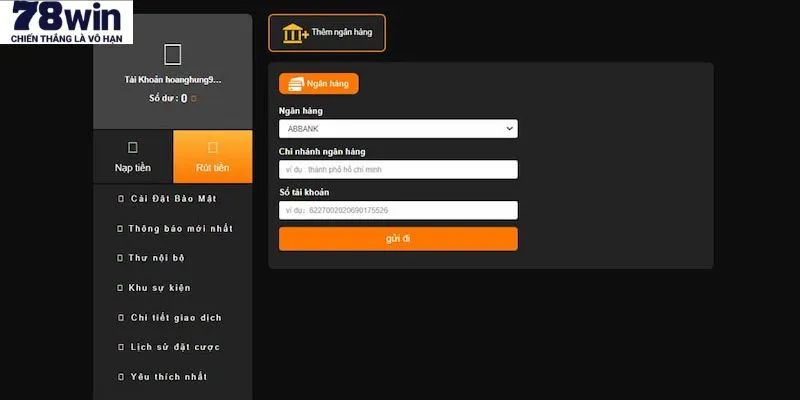Submit form with gửi đi button
This screenshot has height=400, width=800.
pos(398,239)
